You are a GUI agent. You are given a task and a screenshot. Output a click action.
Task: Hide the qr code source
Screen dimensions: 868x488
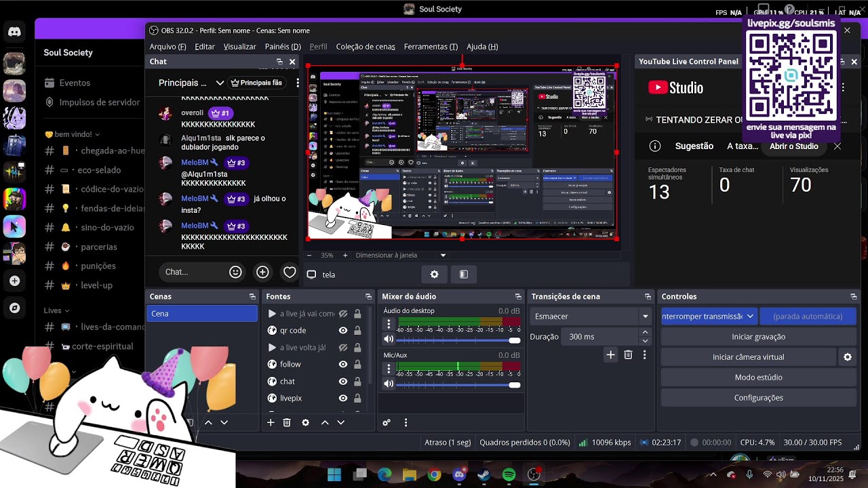[x=343, y=331]
